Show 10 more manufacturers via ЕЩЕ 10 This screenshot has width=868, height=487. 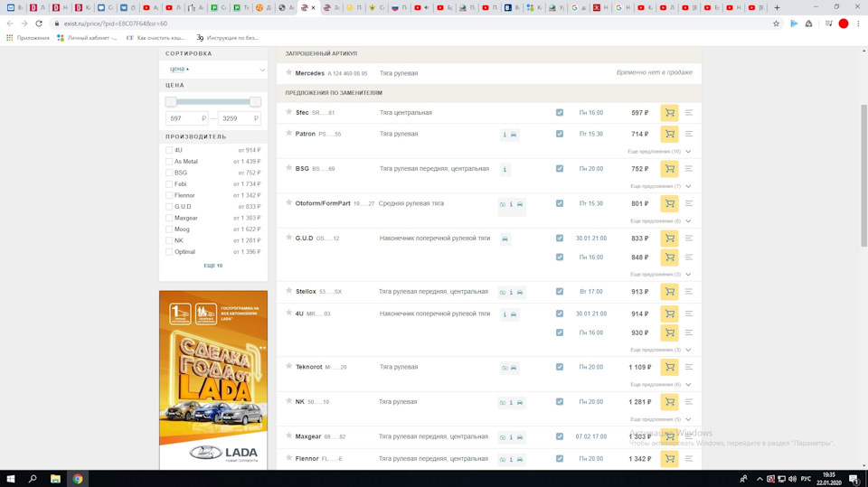213,266
